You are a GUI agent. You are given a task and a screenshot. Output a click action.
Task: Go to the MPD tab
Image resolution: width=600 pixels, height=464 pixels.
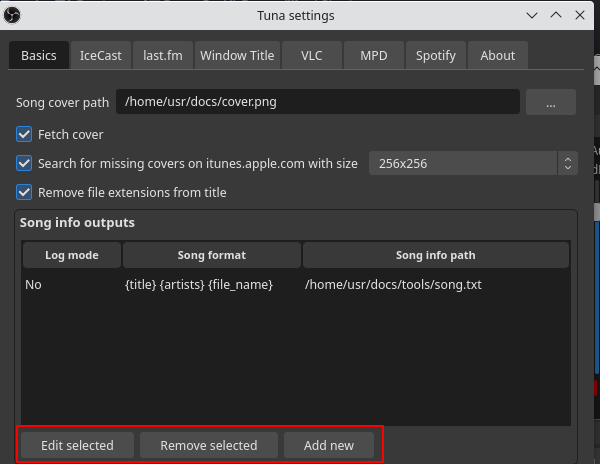(x=373, y=55)
